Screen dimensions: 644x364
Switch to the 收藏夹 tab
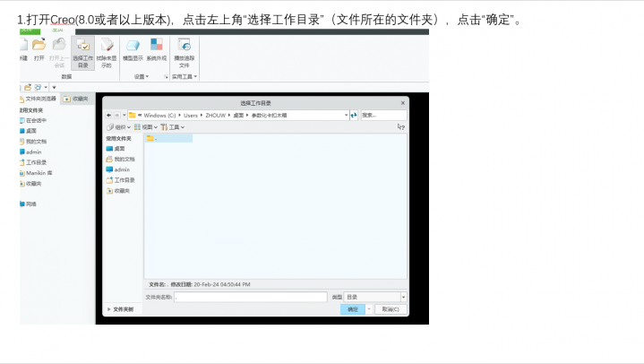(x=78, y=99)
